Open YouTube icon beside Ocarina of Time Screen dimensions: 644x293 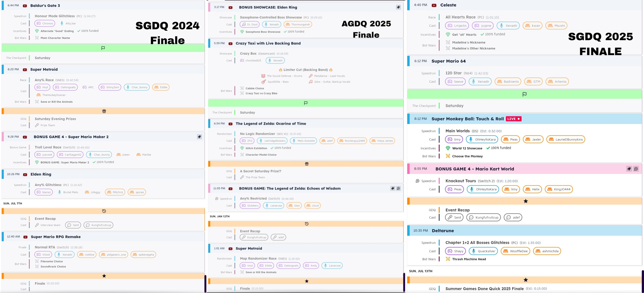(231, 124)
